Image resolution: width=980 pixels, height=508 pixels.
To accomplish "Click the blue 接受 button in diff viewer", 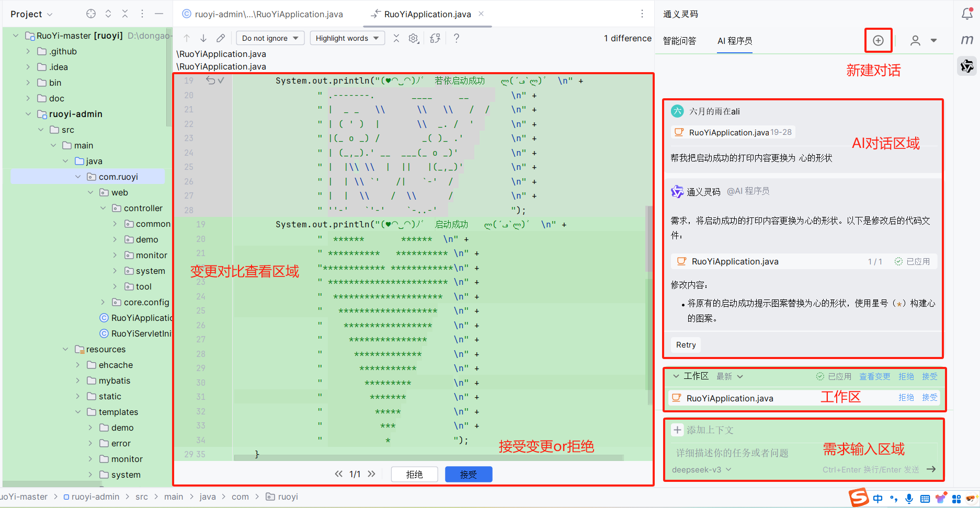I will pyautogui.click(x=469, y=474).
